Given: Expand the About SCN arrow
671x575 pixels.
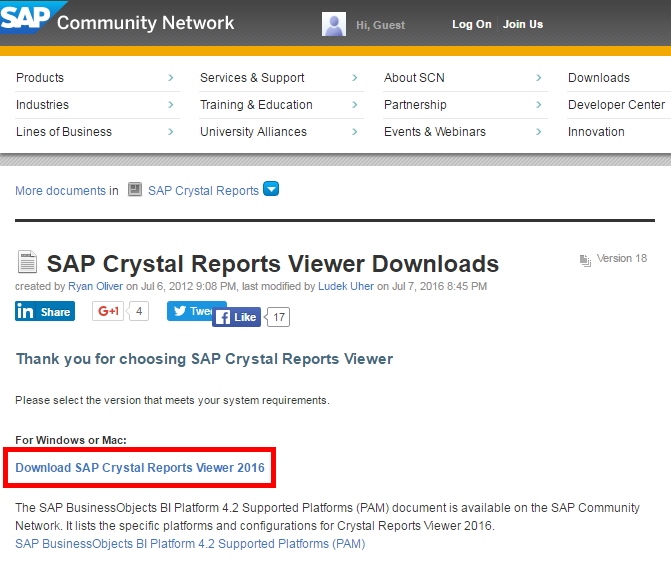Looking at the screenshot, I should (x=539, y=78).
